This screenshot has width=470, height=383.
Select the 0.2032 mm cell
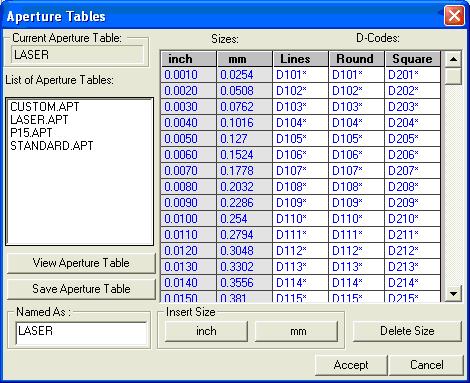point(245,187)
